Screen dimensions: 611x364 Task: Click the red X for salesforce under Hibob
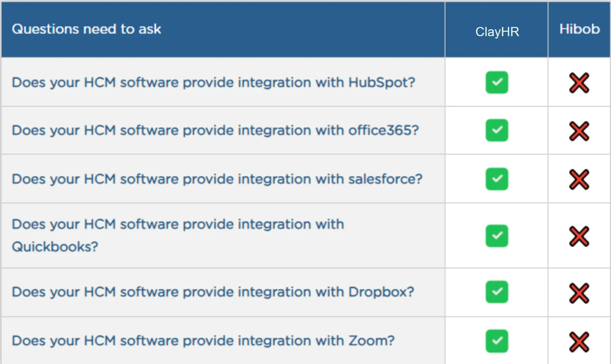pyautogui.click(x=579, y=179)
